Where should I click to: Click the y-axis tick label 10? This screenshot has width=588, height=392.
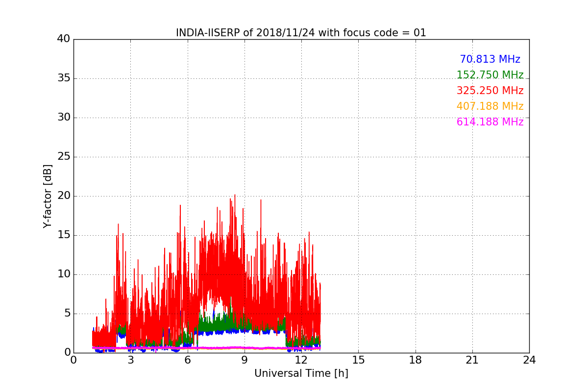pyautogui.click(x=63, y=274)
